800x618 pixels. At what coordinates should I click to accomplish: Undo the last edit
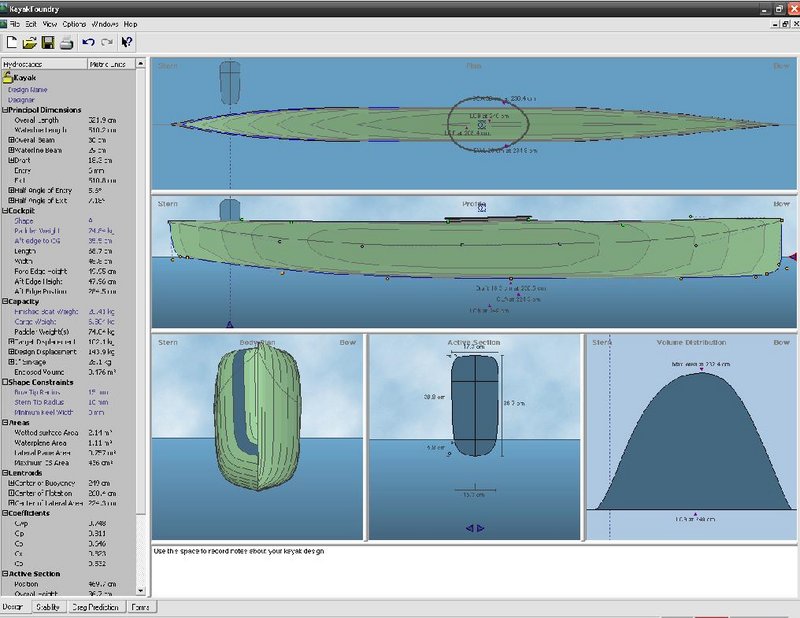coord(88,42)
